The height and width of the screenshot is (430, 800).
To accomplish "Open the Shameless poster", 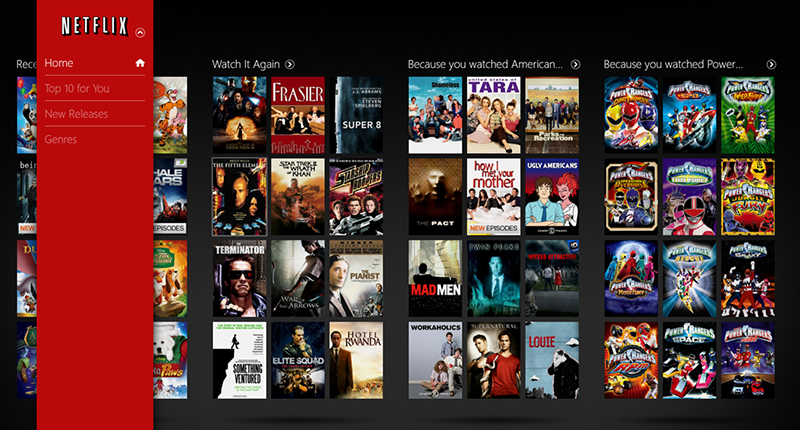I will click(435, 115).
